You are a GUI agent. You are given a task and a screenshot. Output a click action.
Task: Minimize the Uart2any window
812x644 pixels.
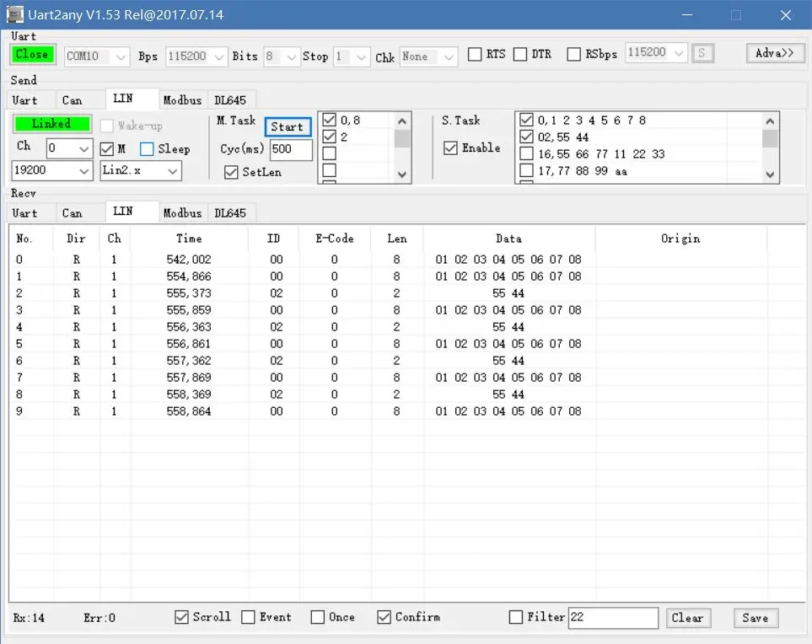click(687, 15)
